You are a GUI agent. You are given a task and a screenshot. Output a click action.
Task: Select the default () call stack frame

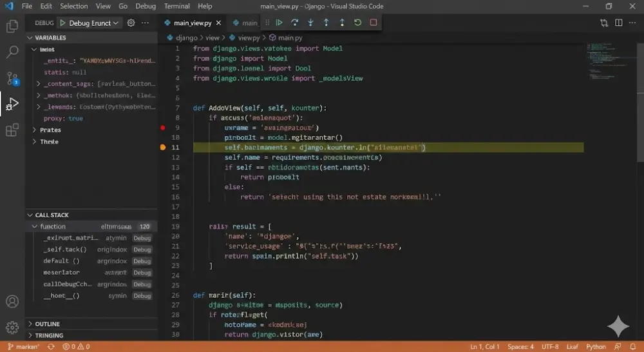click(91, 261)
